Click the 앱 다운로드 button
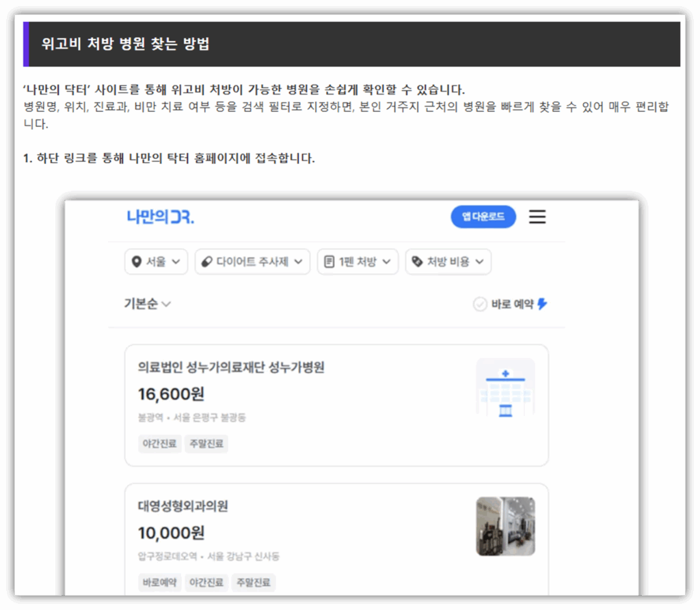The height and width of the screenshot is (610, 700). 483,217
